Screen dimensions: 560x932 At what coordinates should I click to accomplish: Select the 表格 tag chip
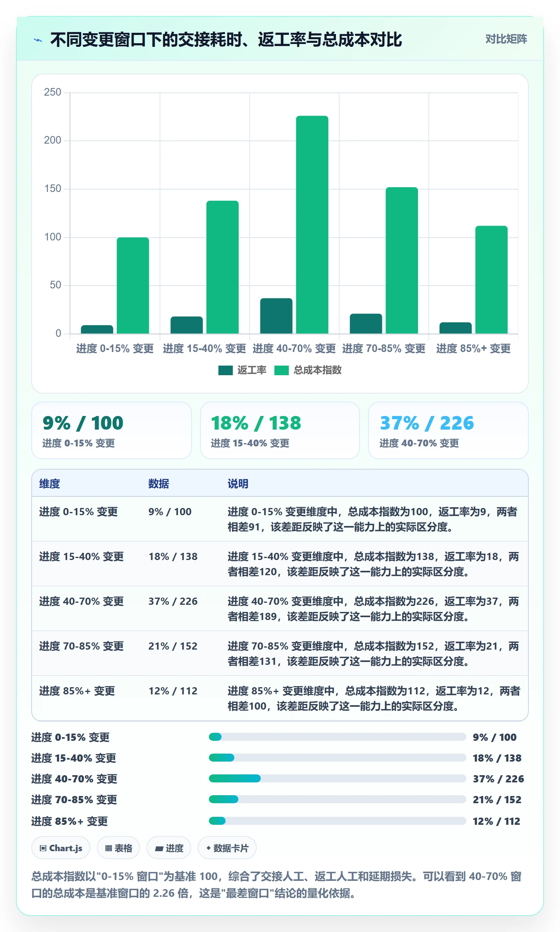click(118, 848)
